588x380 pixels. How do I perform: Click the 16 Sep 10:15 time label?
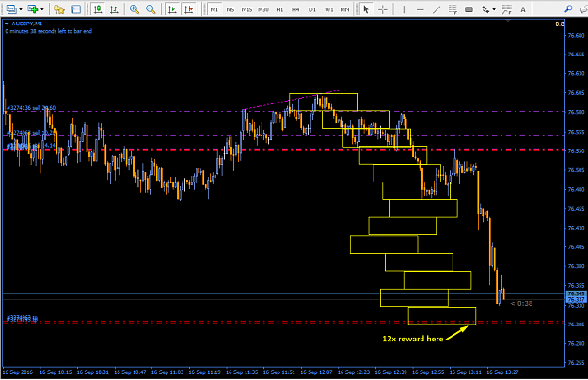(56, 372)
